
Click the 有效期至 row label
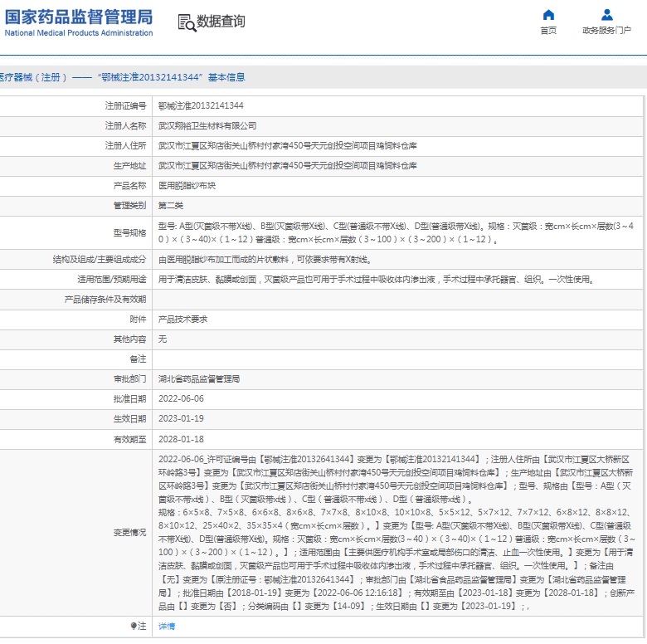click(129, 439)
